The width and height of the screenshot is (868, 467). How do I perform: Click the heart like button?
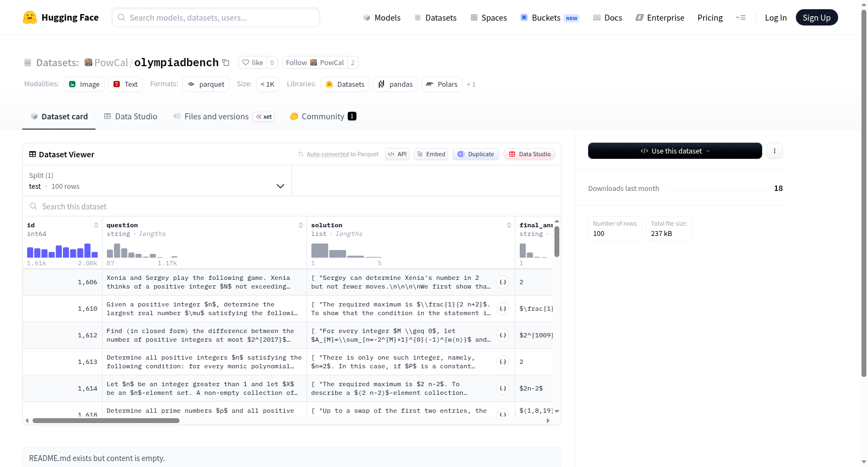[x=253, y=63]
